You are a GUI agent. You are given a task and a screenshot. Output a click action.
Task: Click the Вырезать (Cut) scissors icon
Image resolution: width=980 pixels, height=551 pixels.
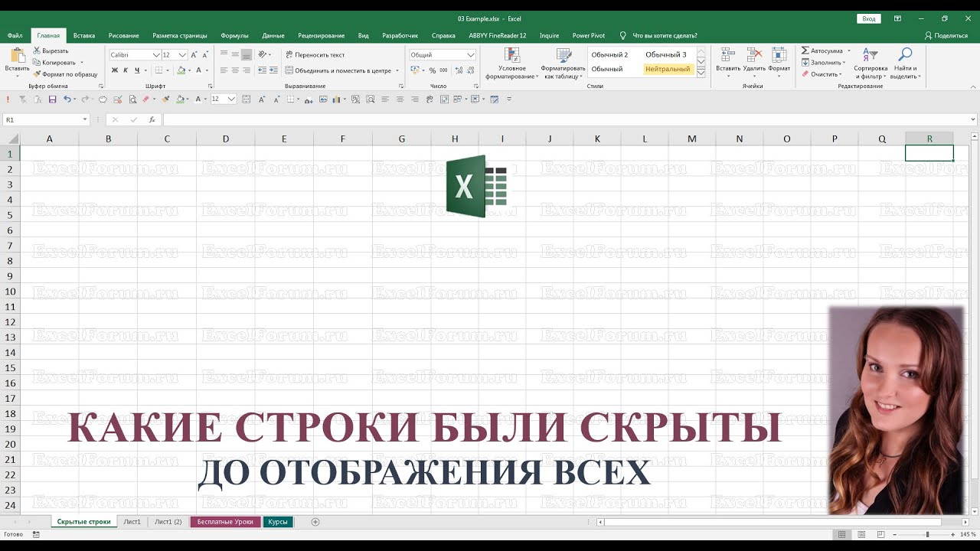[36, 51]
